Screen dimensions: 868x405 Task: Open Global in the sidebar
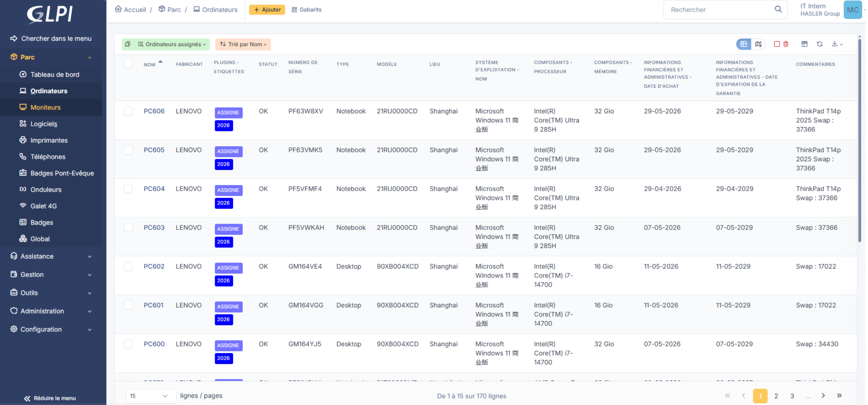[40, 239]
